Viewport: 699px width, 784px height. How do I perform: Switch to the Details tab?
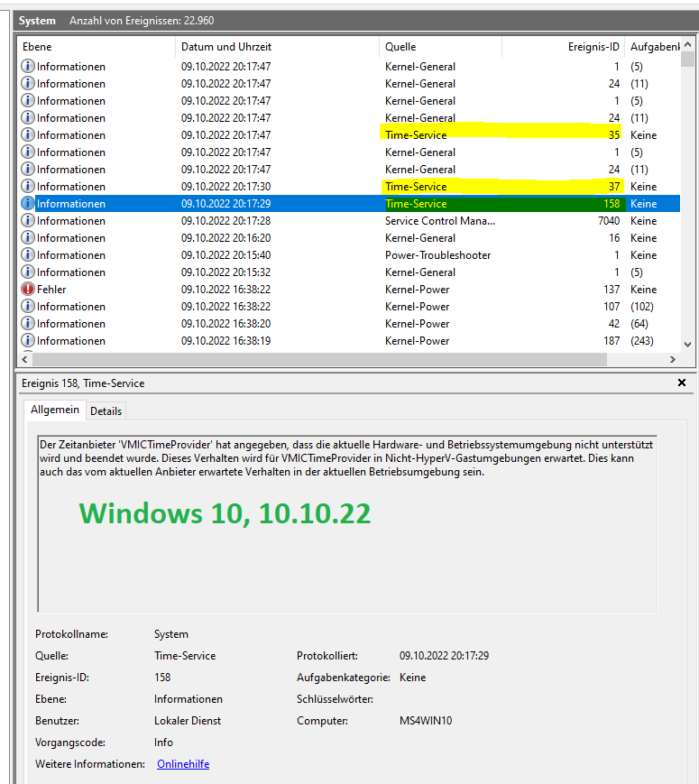(x=106, y=411)
